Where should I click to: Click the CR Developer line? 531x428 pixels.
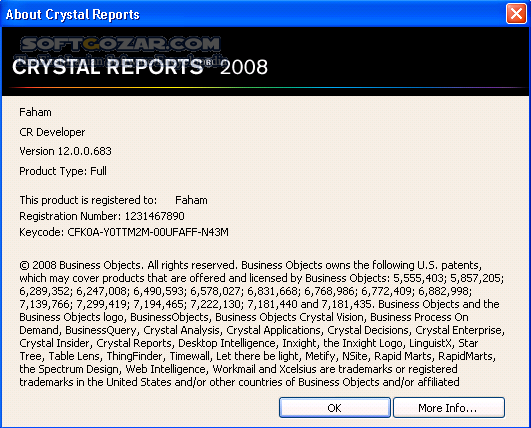pyautogui.click(x=52, y=132)
